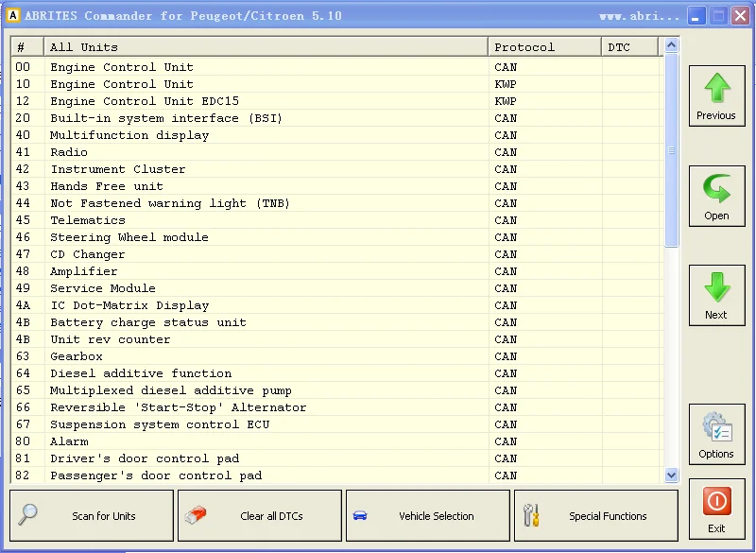The height and width of the screenshot is (553, 756).
Task: Select the Built-in system interface (BSI) row
Action: (337, 118)
